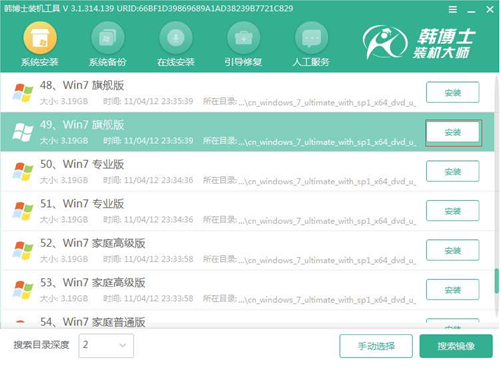Minimize the 韩博士装机工具 window

coord(471,10)
